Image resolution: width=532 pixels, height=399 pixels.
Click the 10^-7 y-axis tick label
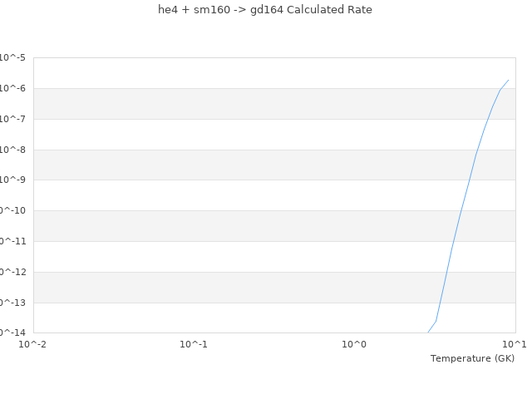12,119
